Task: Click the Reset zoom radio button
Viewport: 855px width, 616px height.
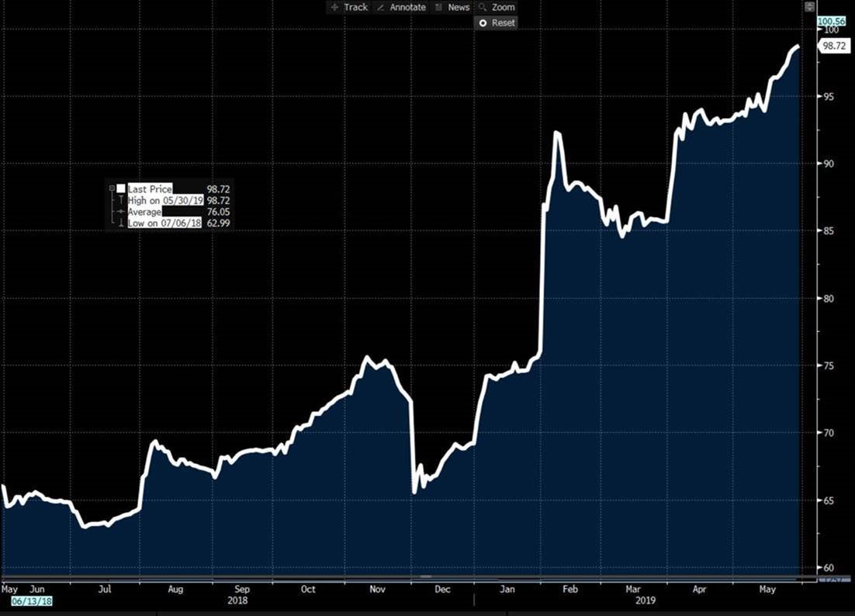Action: 483,23
